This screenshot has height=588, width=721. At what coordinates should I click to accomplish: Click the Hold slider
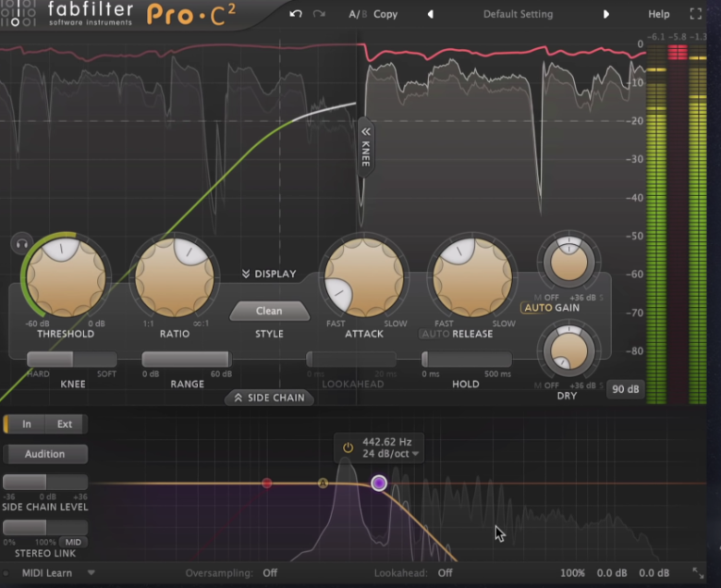(x=466, y=359)
